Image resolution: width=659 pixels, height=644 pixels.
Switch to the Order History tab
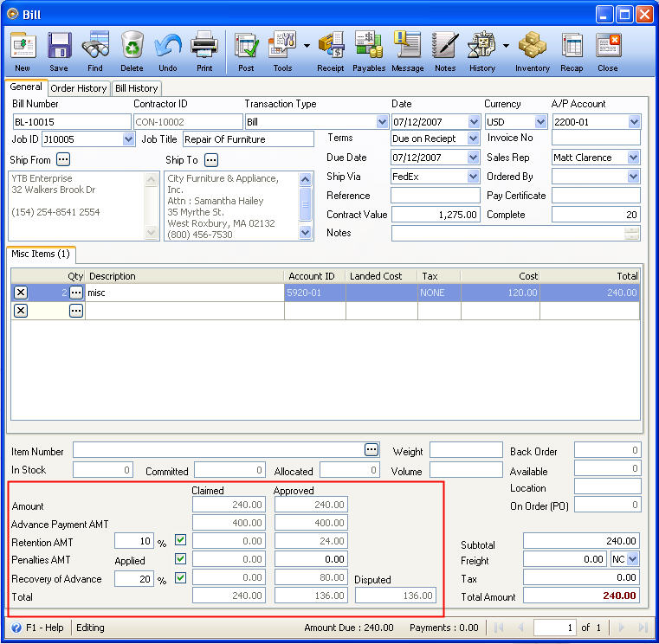(79, 88)
